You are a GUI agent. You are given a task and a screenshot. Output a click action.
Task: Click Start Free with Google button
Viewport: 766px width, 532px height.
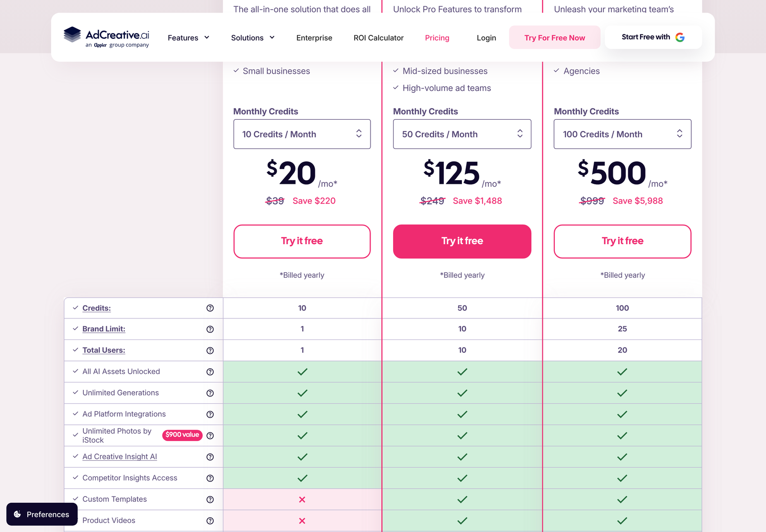click(653, 37)
